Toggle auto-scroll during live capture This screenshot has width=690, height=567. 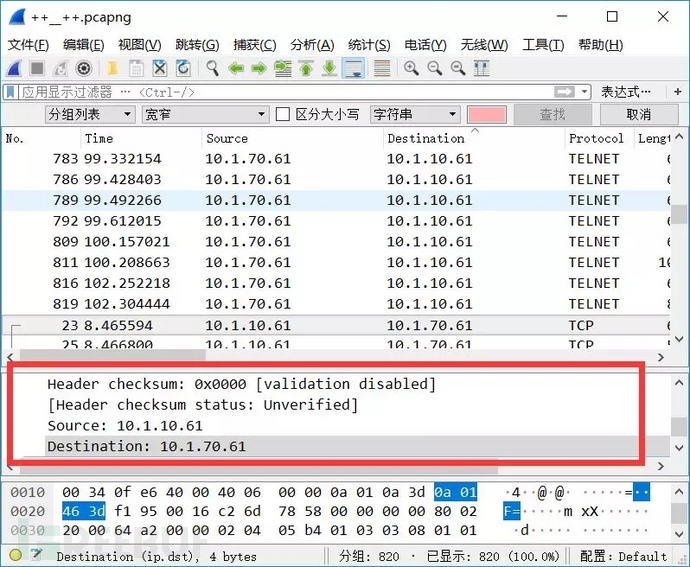(353, 68)
